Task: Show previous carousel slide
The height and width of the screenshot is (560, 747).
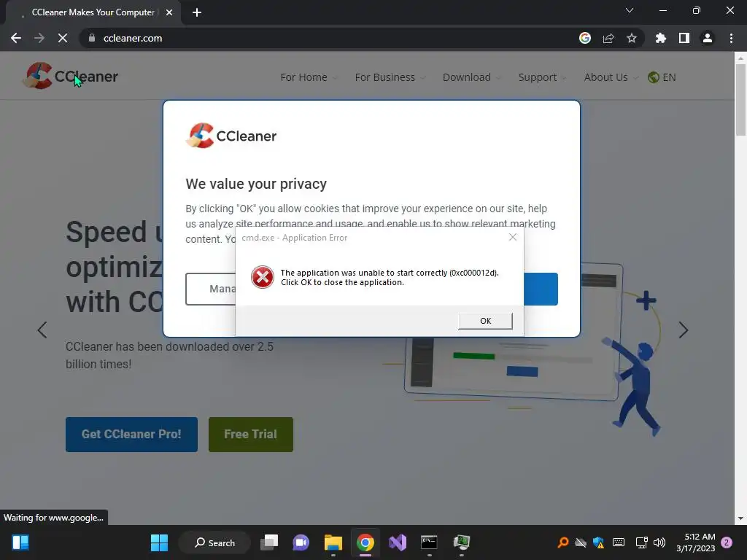Action: [x=42, y=330]
